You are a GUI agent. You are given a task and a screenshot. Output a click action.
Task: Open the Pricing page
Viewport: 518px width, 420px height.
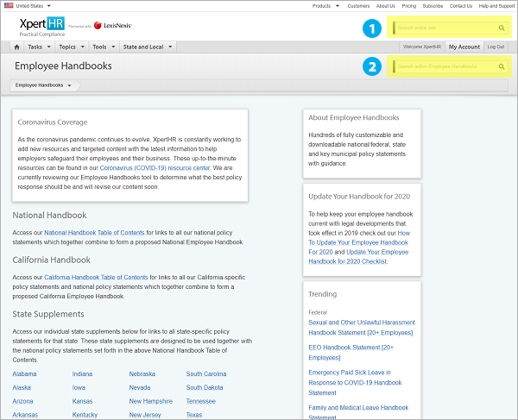pyautogui.click(x=409, y=6)
